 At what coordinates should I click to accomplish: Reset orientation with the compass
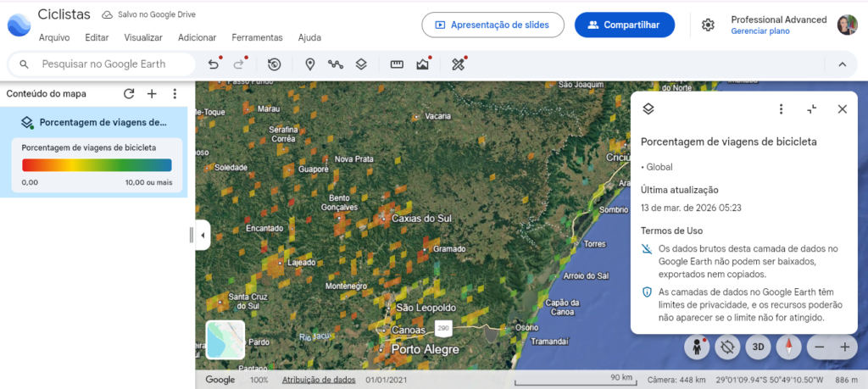pyautogui.click(x=788, y=347)
